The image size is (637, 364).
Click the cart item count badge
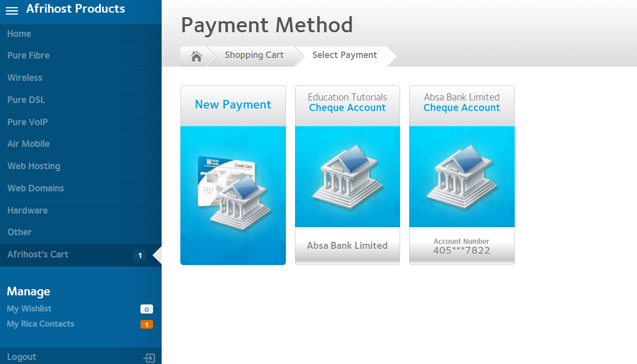point(140,255)
